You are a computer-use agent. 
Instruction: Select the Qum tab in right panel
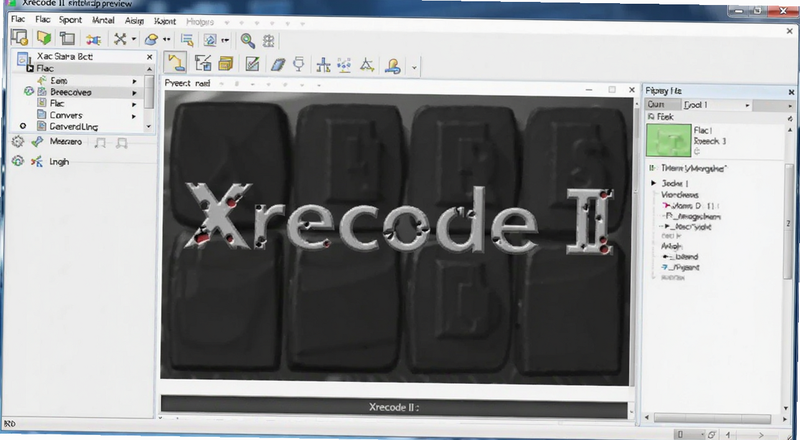(663, 105)
